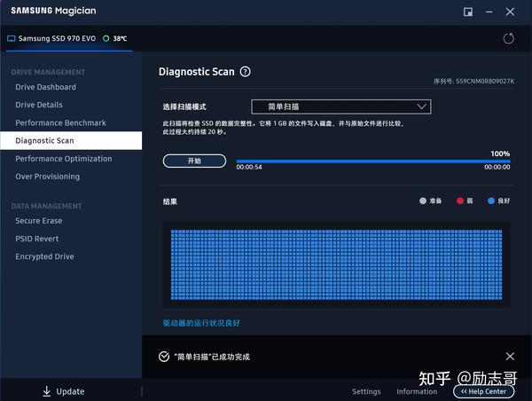532x401 pixels.
Task: Open the Diagnostic Scan help icon
Action: coord(245,72)
